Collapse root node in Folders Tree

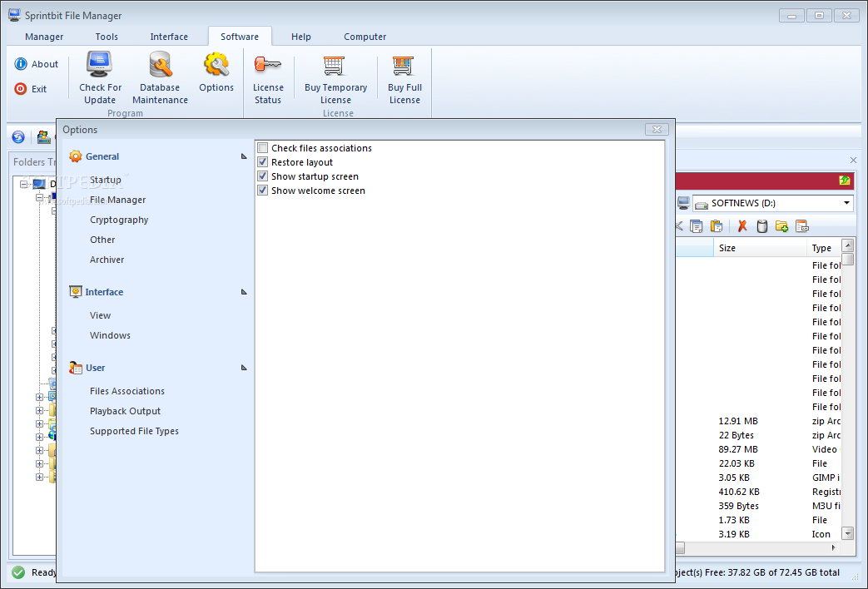[x=24, y=184]
